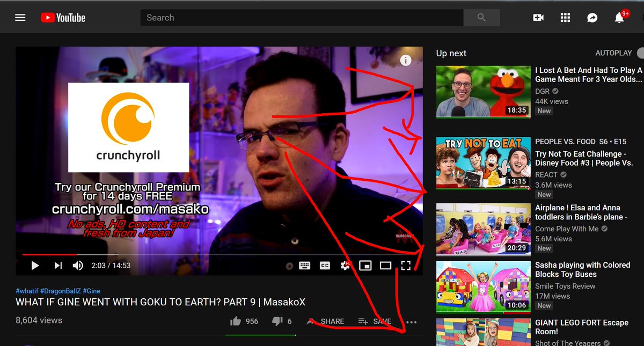Image resolution: width=644 pixels, height=346 pixels.
Task: Enable miniplayer mode
Action: coord(365,266)
